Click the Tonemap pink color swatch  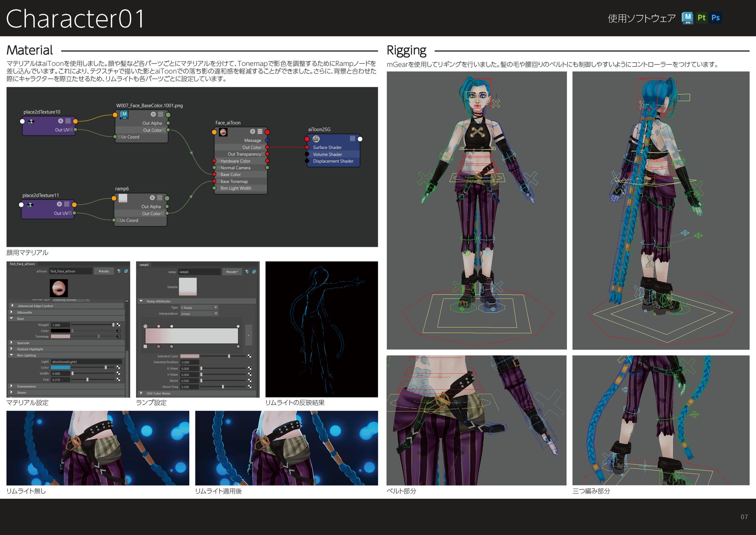tap(61, 337)
